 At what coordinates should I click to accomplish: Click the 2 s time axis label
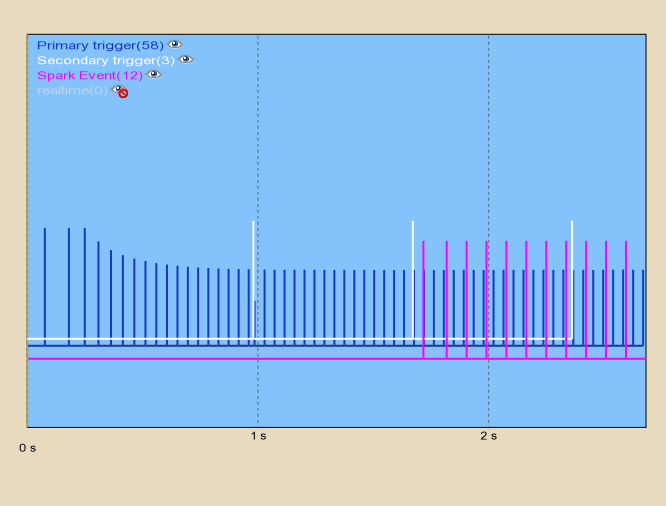click(488, 437)
